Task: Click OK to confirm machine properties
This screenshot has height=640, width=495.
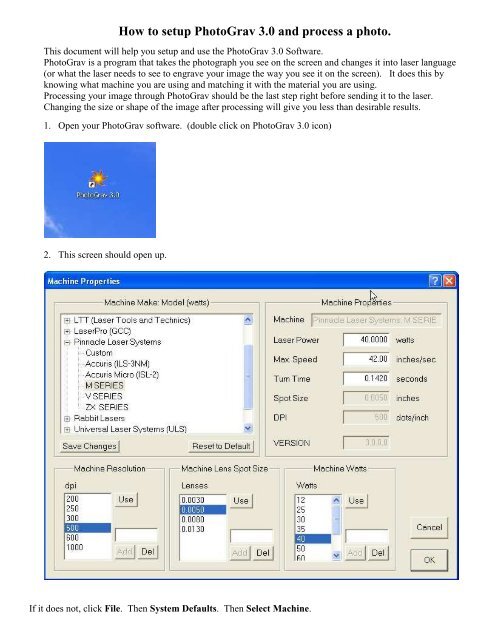Action: (x=429, y=560)
